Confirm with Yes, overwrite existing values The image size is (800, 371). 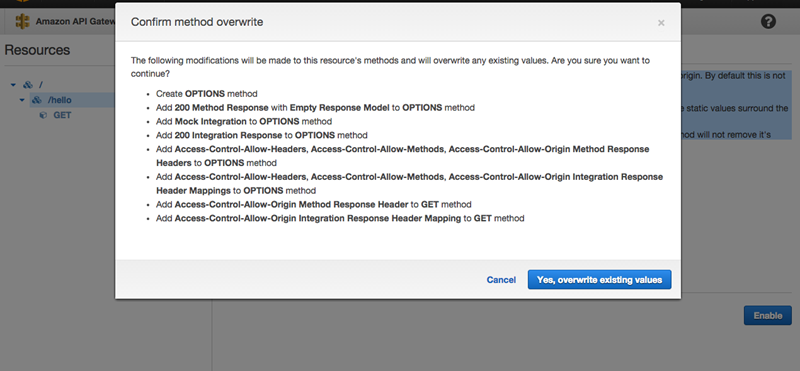point(599,280)
